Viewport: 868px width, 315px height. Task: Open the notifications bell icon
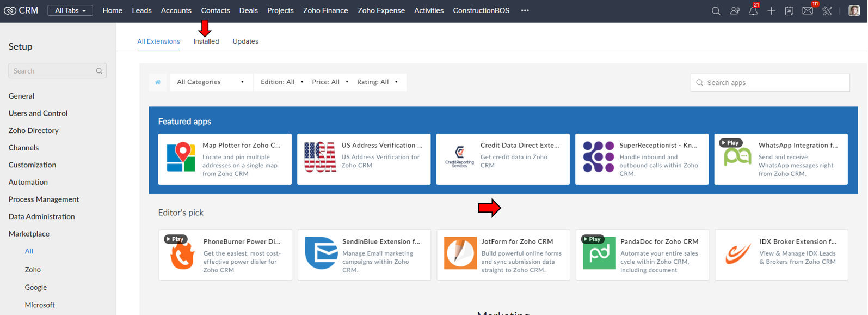pos(753,11)
